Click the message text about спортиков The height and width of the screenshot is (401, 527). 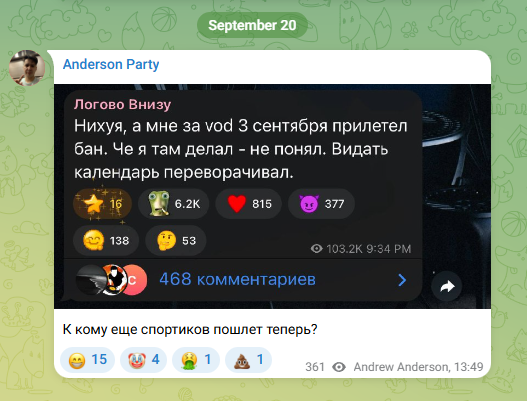pos(190,329)
